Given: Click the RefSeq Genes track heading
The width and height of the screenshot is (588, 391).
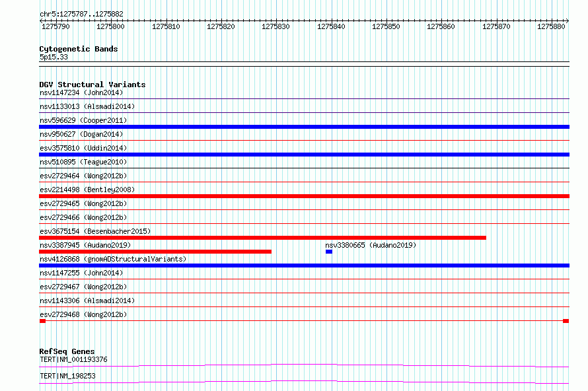Looking at the screenshot, I should 67,351.
